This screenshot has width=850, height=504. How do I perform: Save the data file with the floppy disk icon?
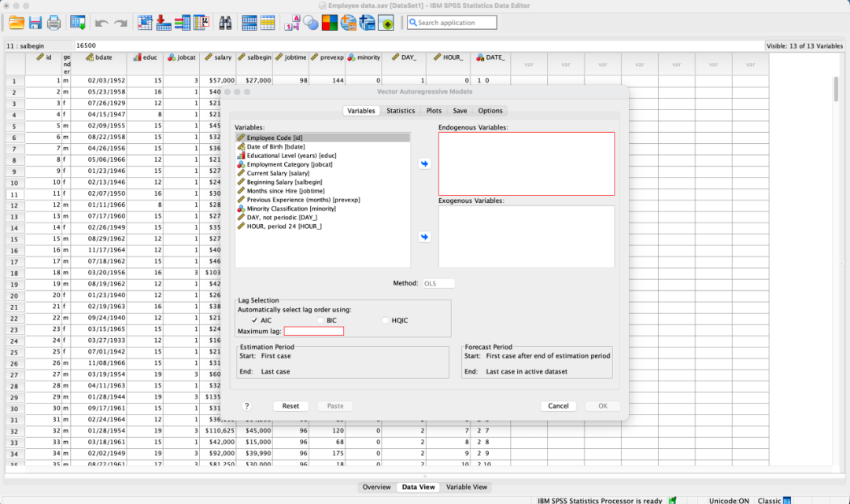click(x=35, y=23)
